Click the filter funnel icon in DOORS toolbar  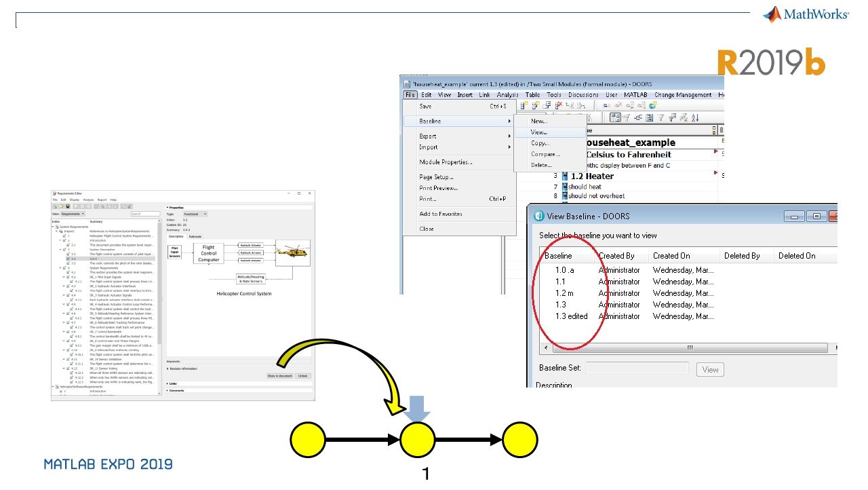tap(661, 117)
